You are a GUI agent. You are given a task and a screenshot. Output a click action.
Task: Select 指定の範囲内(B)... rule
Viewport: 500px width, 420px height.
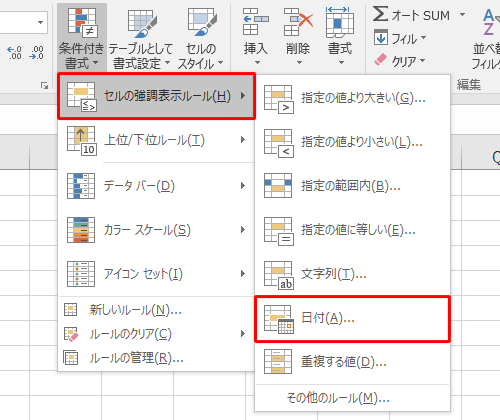tap(353, 186)
